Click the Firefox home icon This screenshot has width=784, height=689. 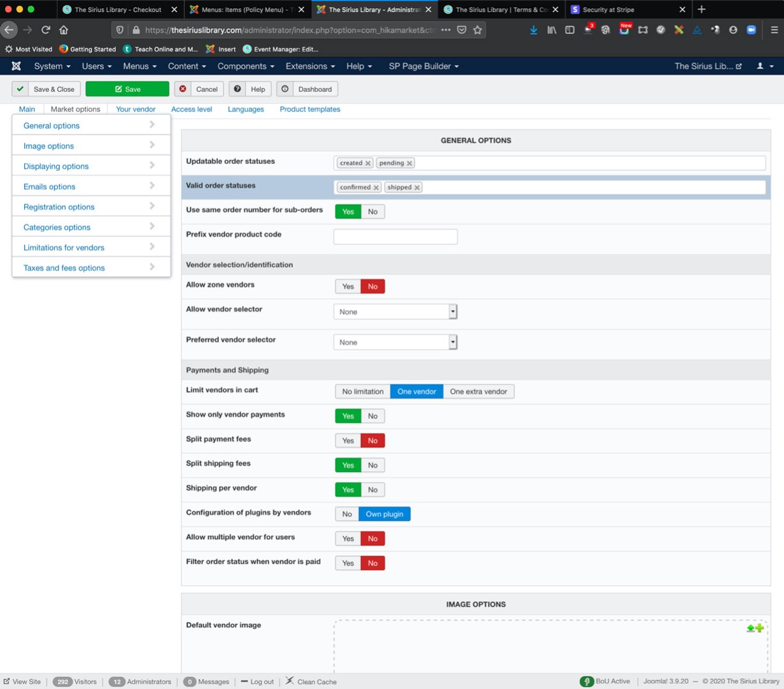[64, 30]
